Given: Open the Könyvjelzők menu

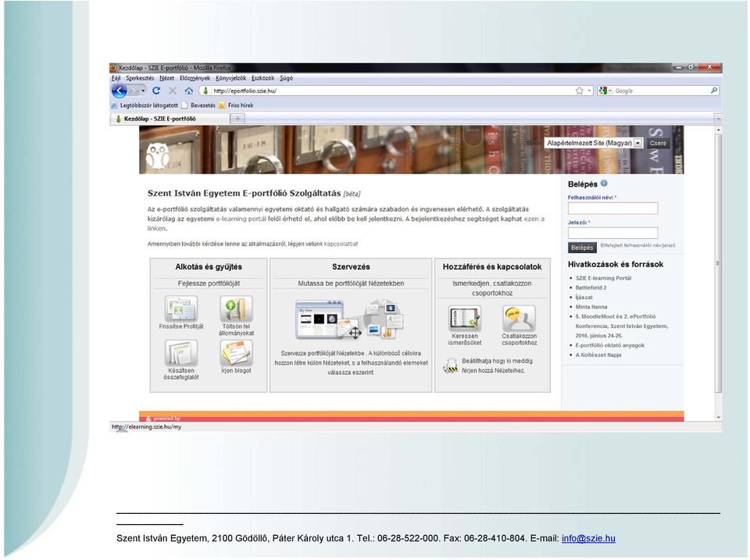Looking at the screenshot, I should [230, 78].
